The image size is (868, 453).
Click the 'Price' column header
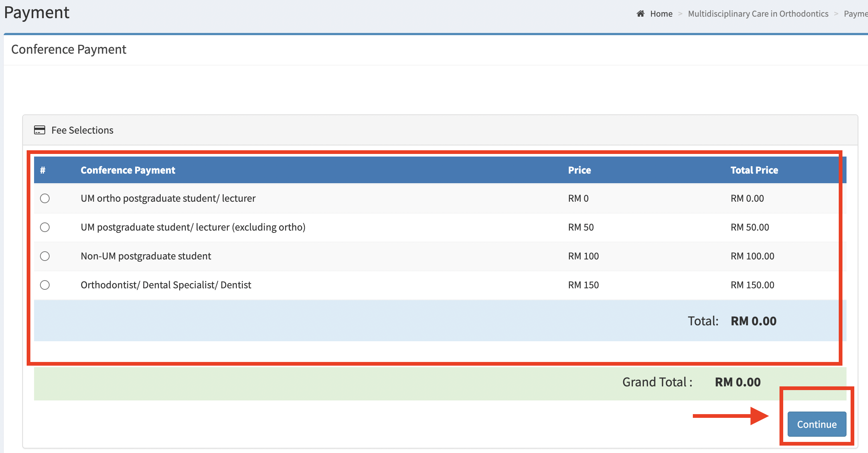tap(580, 170)
